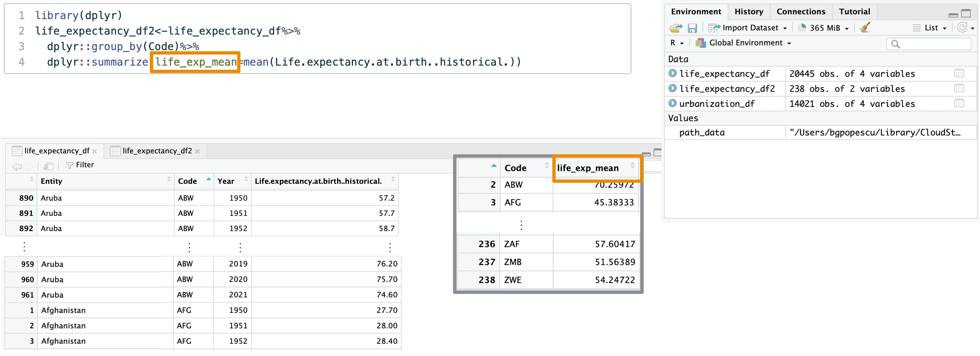Expand life_expectancy_df2 in Environment pane
Viewport: 980px width, 356px height.
coord(673,89)
